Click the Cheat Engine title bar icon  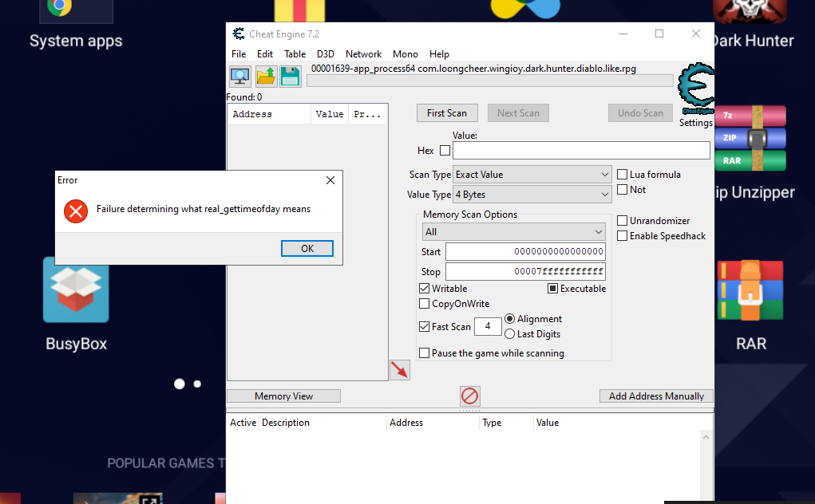pyautogui.click(x=239, y=33)
